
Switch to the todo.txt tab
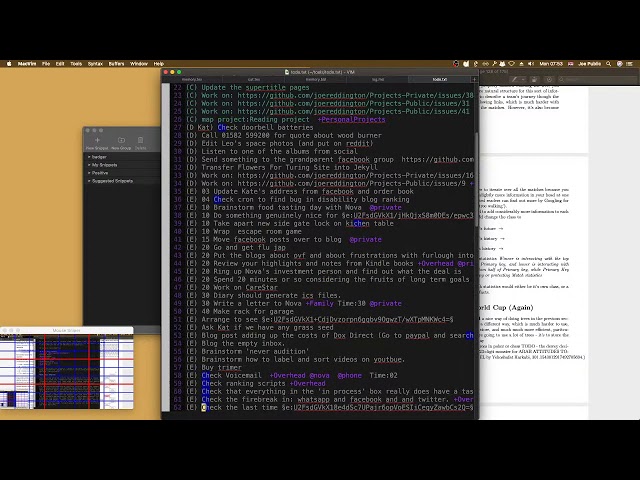(439, 79)
